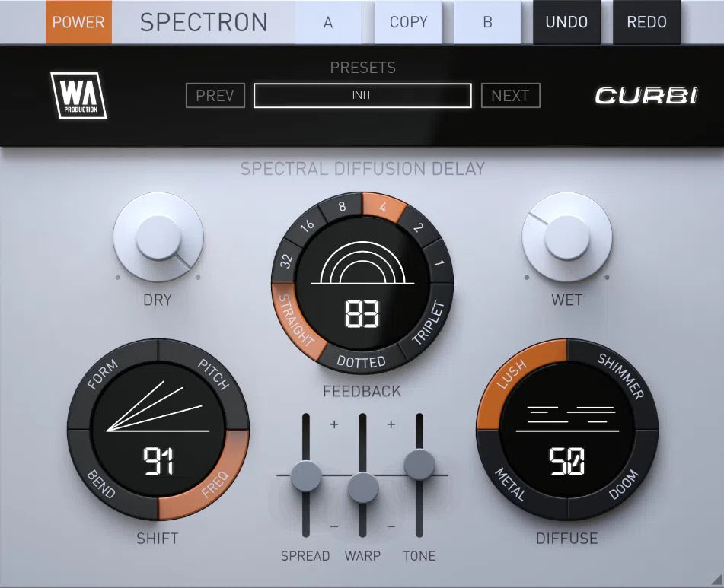Switch to preset slot B

(486, 22)
